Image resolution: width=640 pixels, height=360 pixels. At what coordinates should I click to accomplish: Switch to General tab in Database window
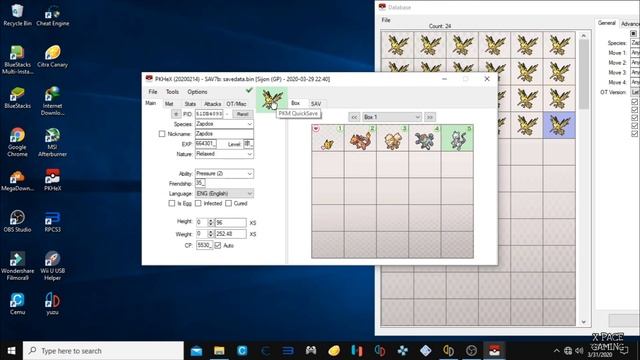coord(607,23)
